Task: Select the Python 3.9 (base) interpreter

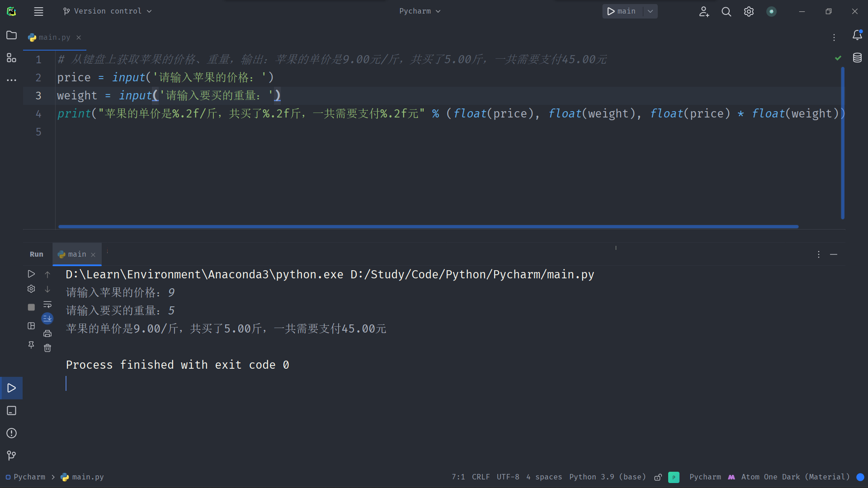Action: click(x=608, y=477)
